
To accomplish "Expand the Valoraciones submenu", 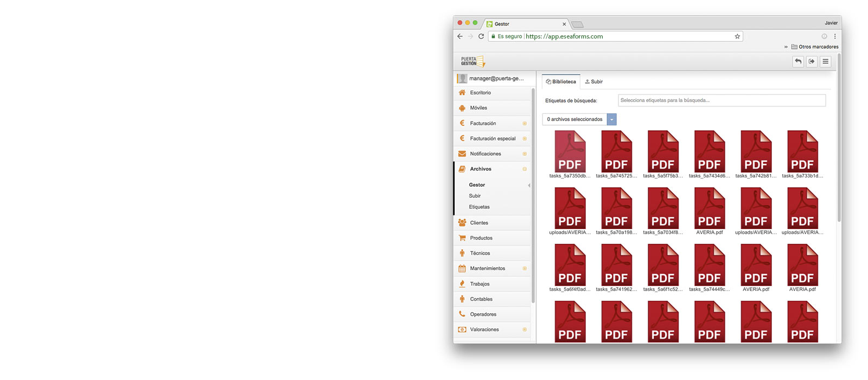I will click(x=525, y=330).
